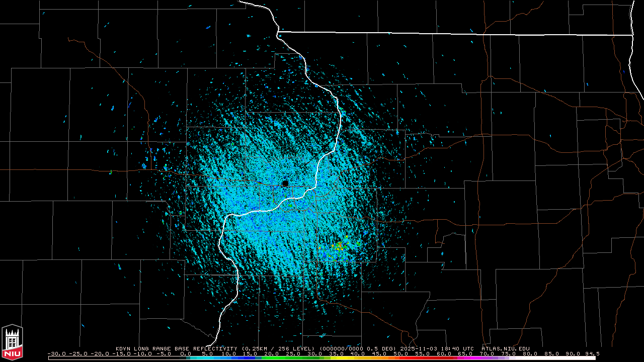Click the NIU logo in the corner
The image size is (644, 362).
(x=12, y=342)
